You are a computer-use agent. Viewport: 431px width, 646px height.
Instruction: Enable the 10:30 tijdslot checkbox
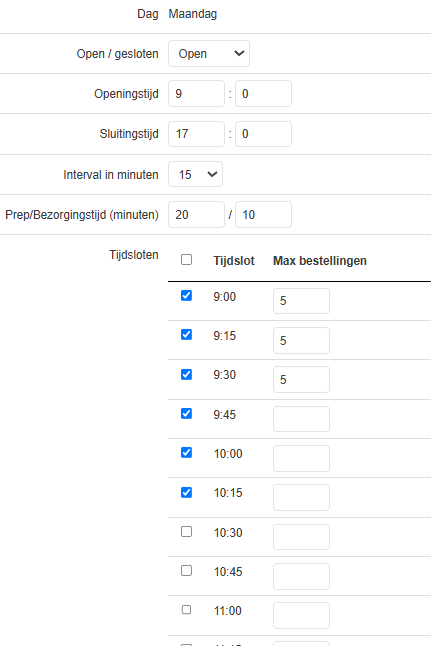tap(186, 531)
